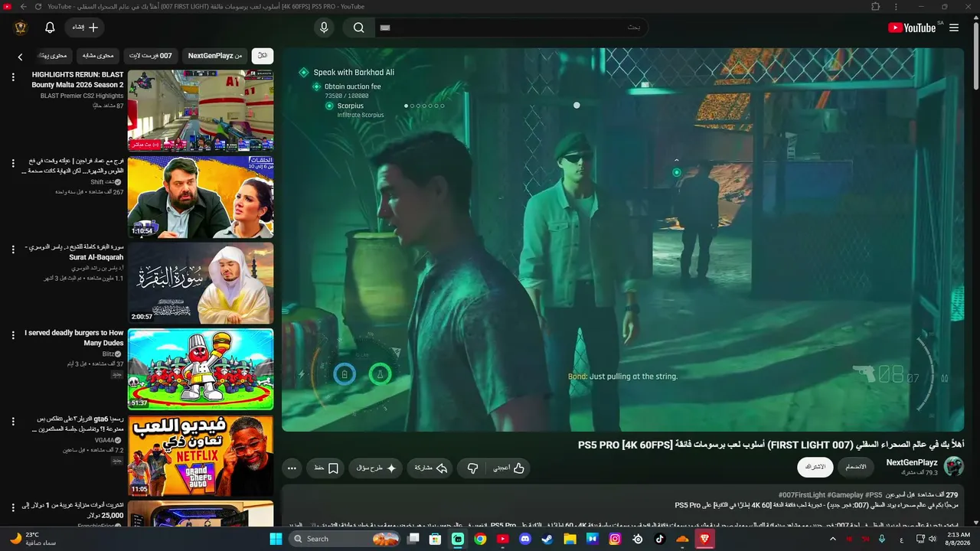
Task: Open the YouTube guide hamburger menu
Action: (954, 28)
